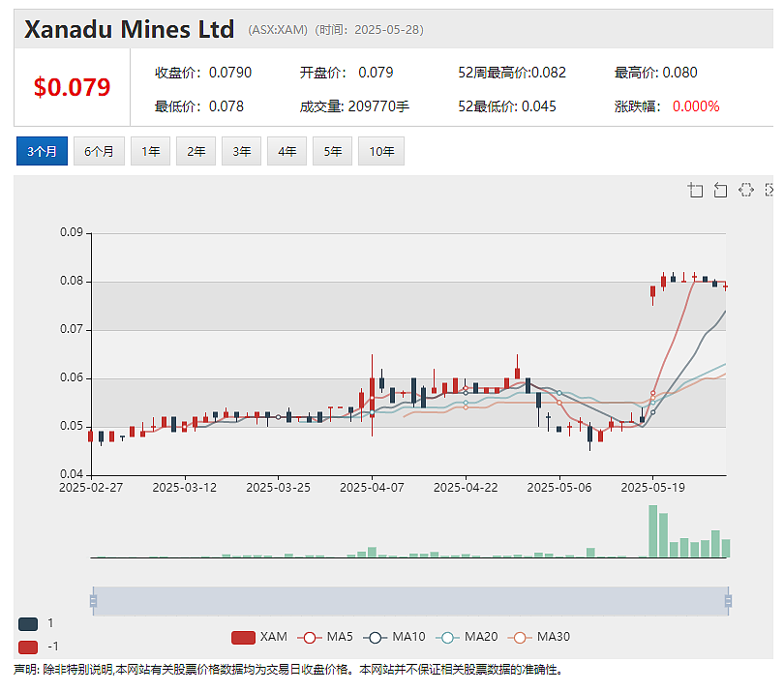Viewport: 784px width, 692px height.
Task: Toggle the MA30 line legend
Action: [539, 637]
